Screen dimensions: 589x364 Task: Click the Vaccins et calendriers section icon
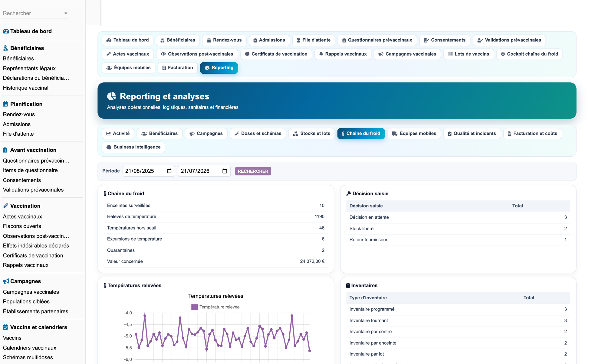tap(5, 327)
